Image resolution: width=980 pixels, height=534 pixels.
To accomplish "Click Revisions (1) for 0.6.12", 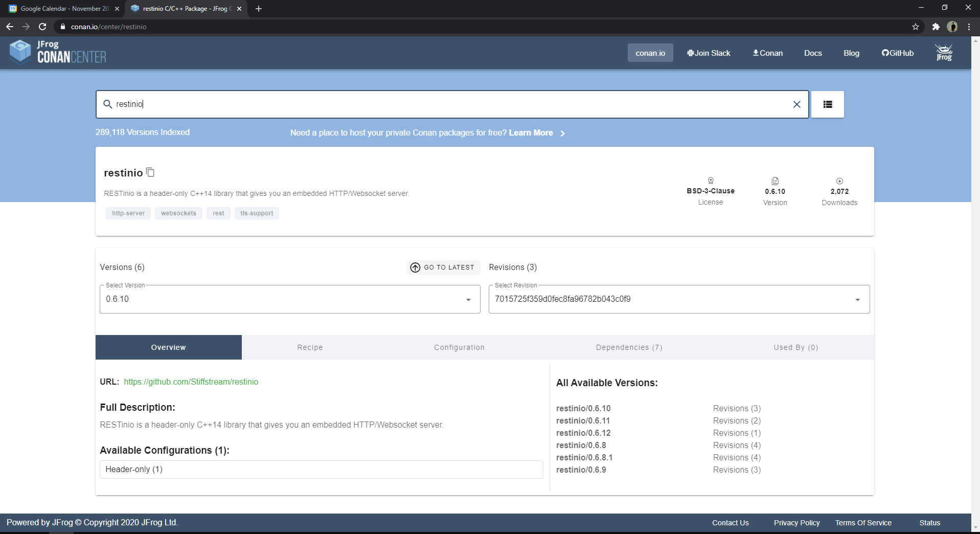I will [737, 433].
